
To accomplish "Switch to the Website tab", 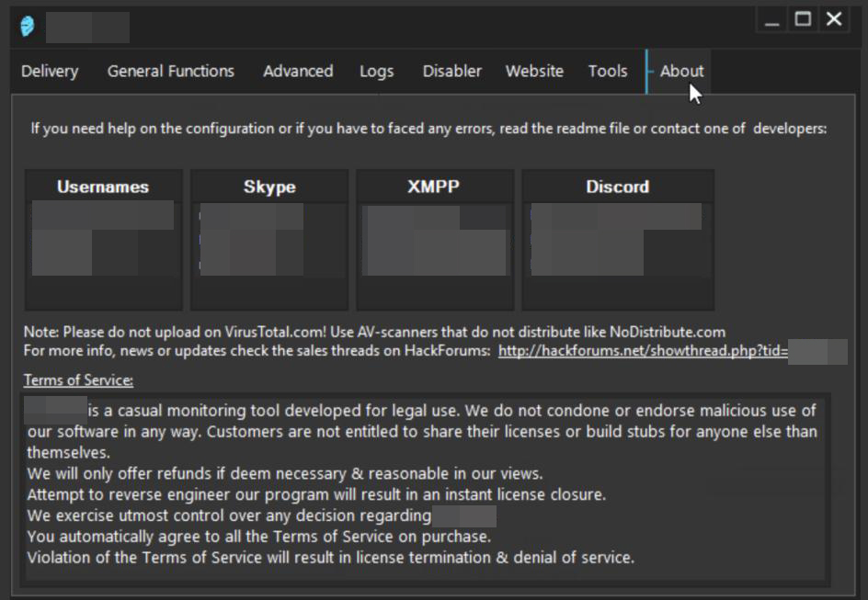I will pos(534,71).
